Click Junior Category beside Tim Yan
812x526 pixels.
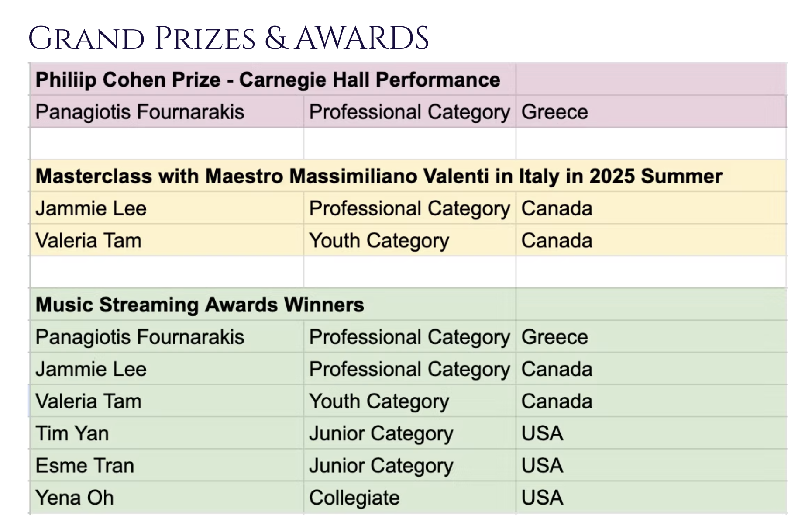coord(381,434)
